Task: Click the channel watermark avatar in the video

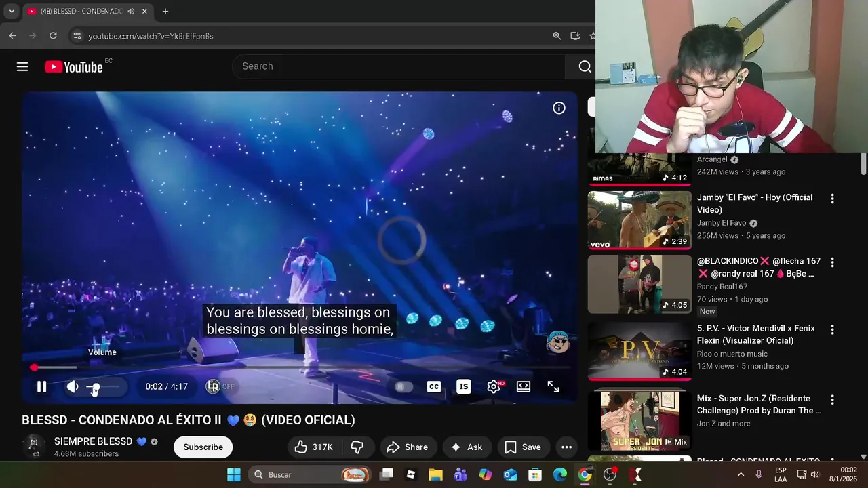Action: (558, 342)
